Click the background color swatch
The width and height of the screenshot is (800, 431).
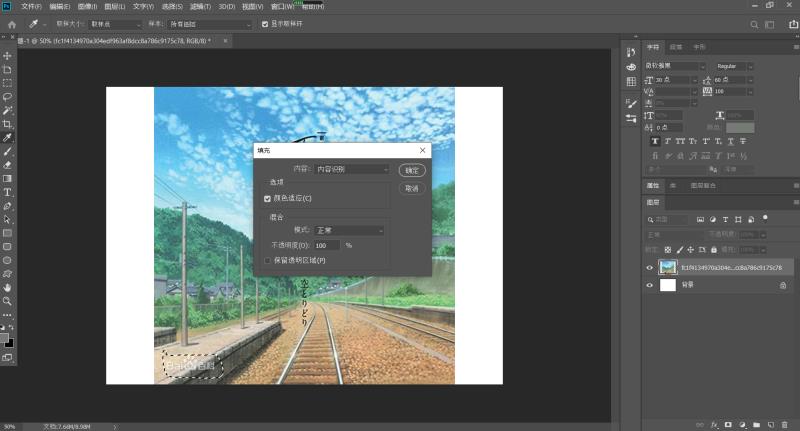coord(10,344)
